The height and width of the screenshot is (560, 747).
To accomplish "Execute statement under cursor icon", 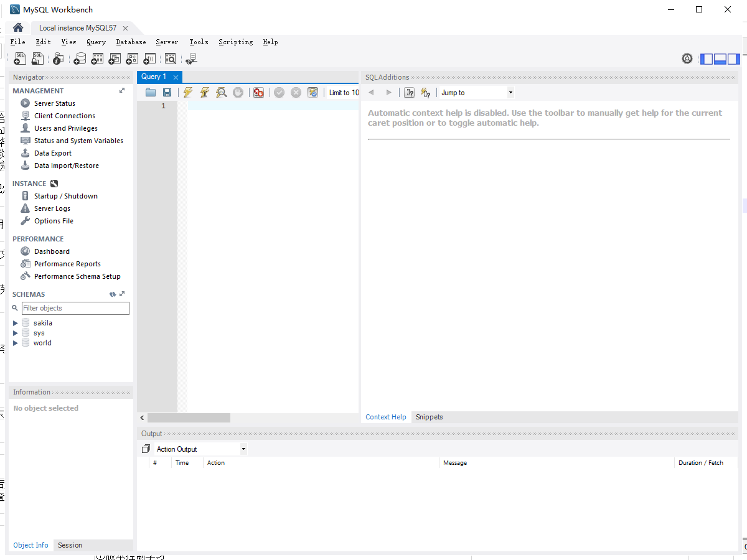I will point(204,92).
